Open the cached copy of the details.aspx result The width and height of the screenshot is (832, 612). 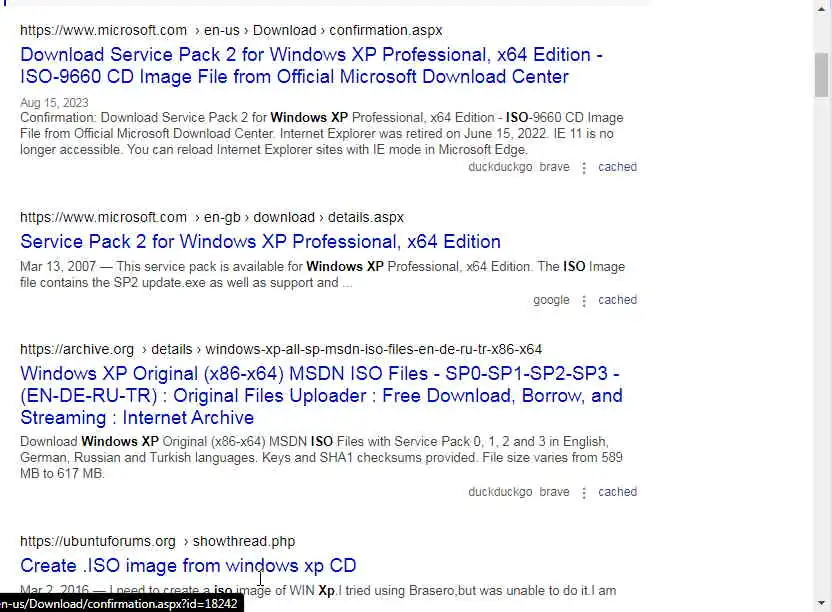[x=618, y=300]
